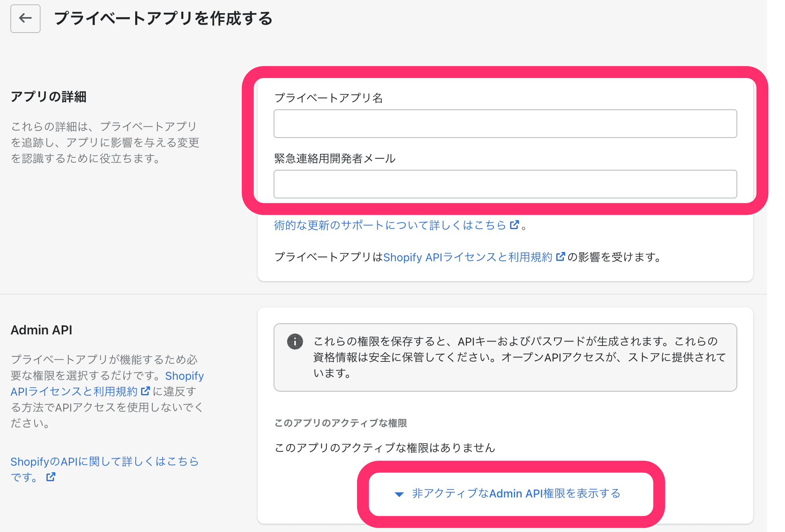The height and width of the screenshot is (532, 785).
Task: Click the このアプリのアクティブな権限 heading
Action: pos(340,423)
